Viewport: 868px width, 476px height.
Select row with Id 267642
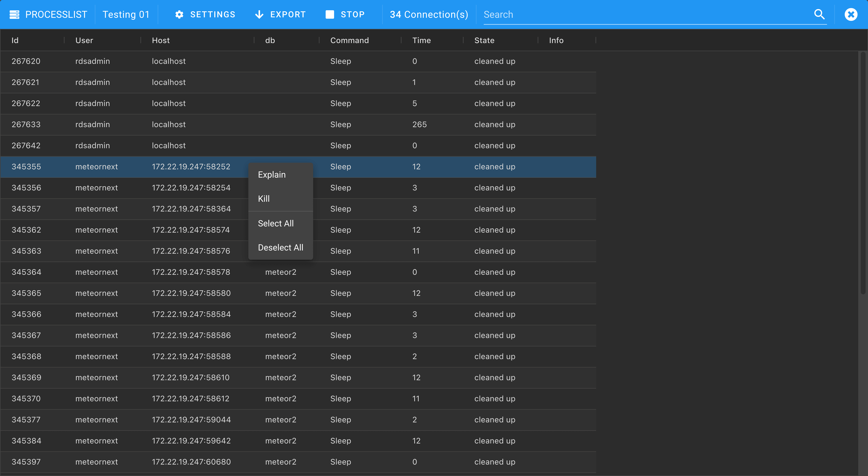click(298, 146)
